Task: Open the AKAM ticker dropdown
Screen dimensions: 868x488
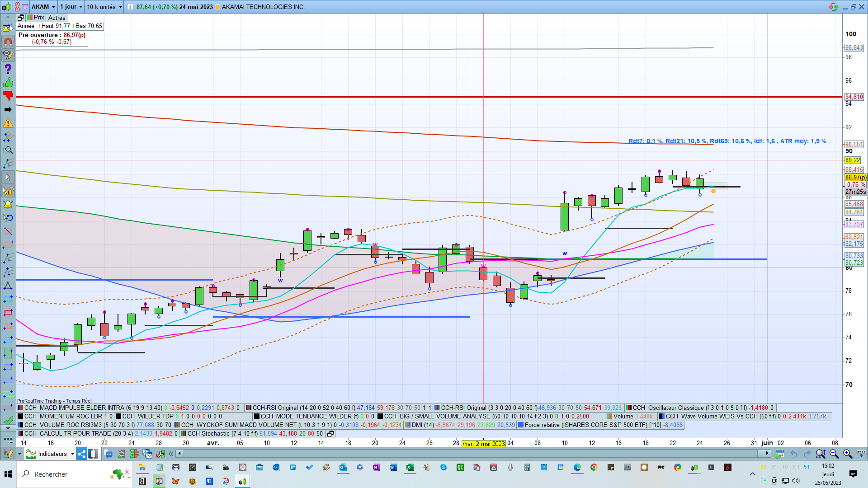Action: click(x=53, y=7)
